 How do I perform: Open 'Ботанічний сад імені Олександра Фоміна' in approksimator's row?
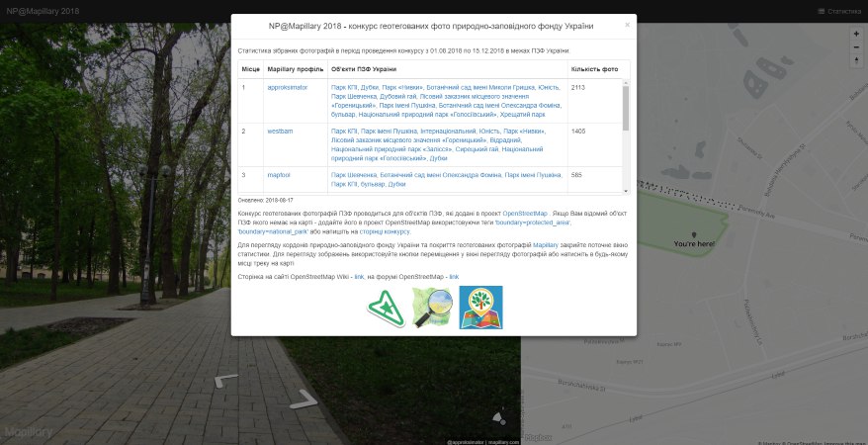pos(500,105)
